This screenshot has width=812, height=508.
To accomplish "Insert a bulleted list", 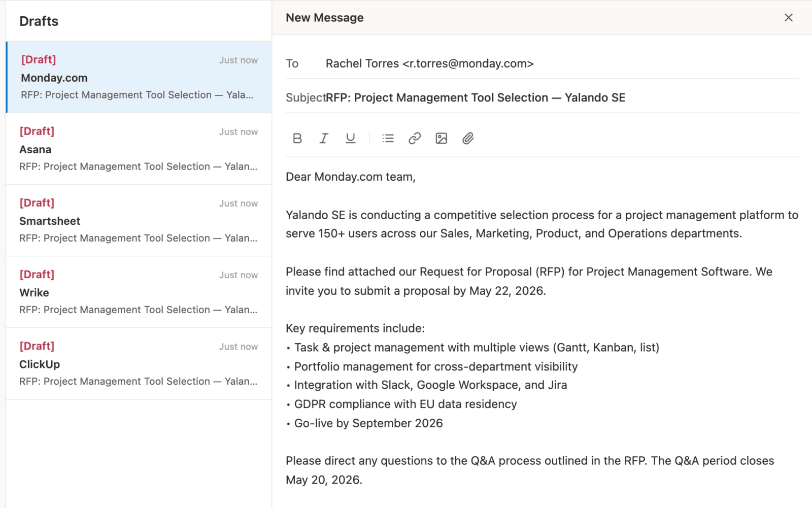I will [x=388, y=138].
